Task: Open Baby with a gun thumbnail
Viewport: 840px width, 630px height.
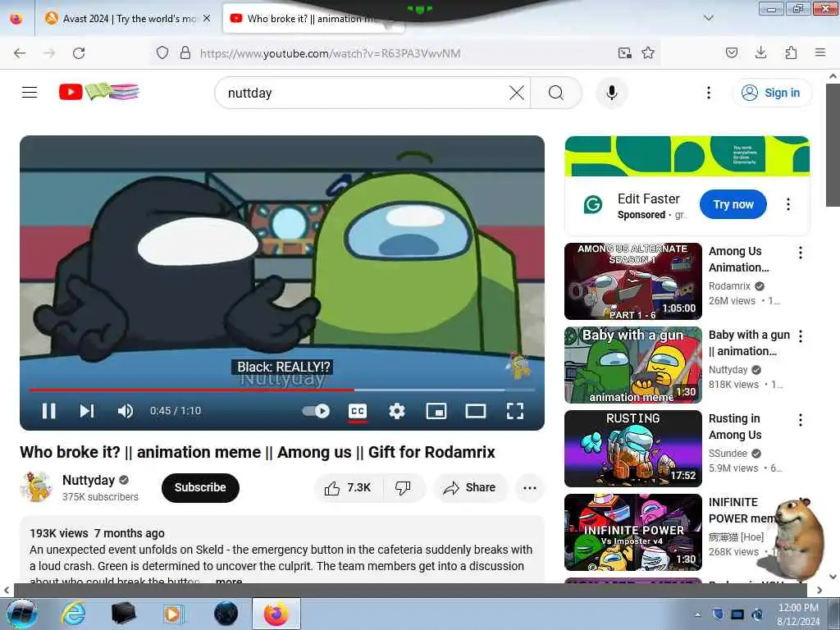Action: click(633, 365)
